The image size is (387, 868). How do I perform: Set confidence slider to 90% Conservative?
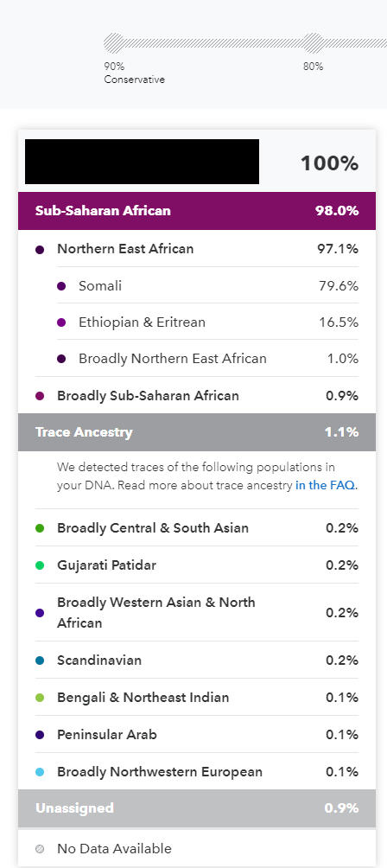coord(114,42)
